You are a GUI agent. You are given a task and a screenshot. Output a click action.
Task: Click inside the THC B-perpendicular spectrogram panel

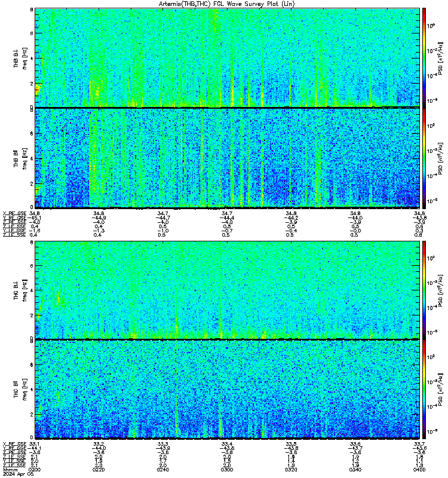tap(228, 290)
